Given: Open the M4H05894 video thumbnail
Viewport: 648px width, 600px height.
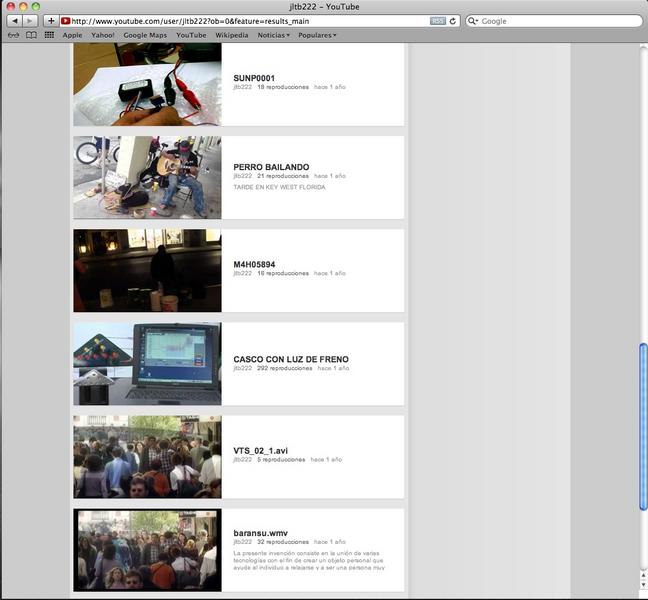Looking at the screenshot, I should [x=147, y=270].
